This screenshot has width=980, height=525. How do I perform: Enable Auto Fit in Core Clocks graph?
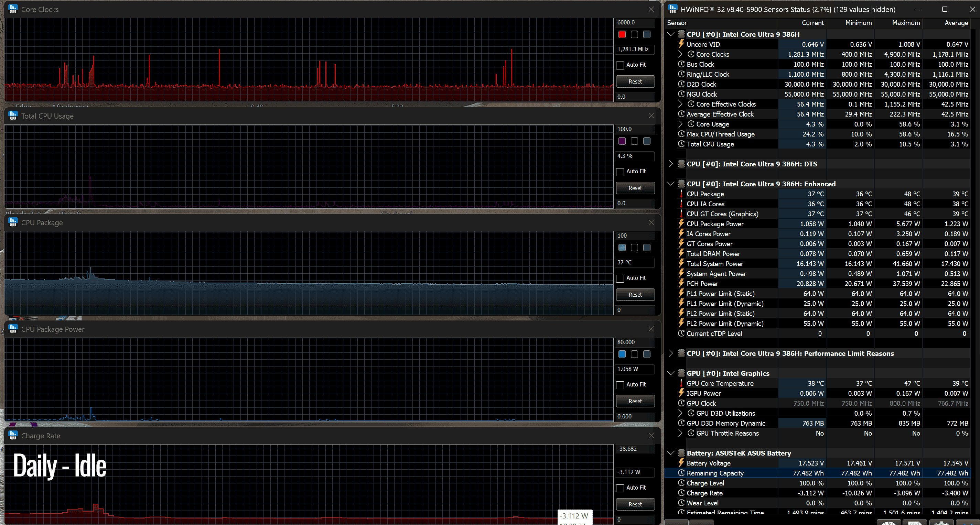(x=620, y=65)
